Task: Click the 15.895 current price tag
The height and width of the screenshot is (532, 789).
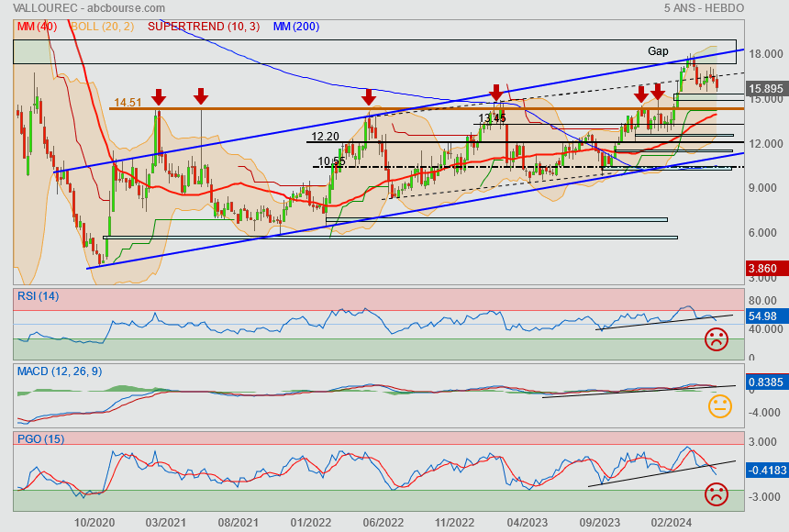Action: point(766,89)
